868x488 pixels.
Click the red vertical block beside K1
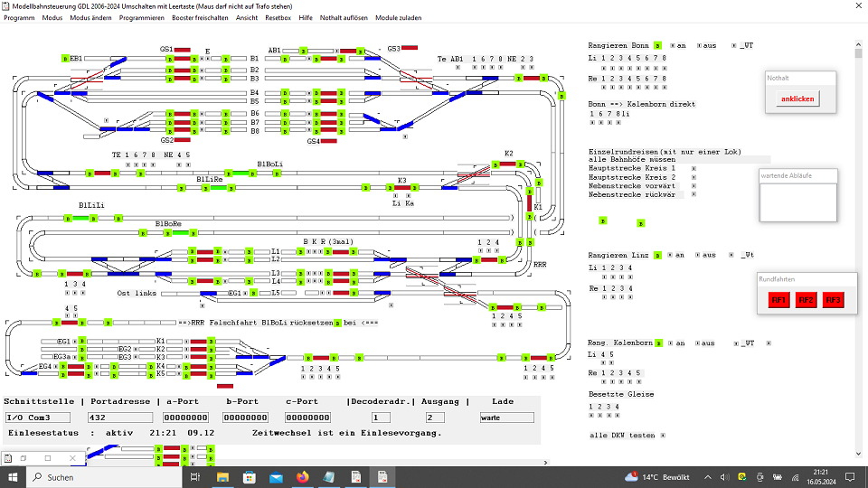(x=530, y=203)
